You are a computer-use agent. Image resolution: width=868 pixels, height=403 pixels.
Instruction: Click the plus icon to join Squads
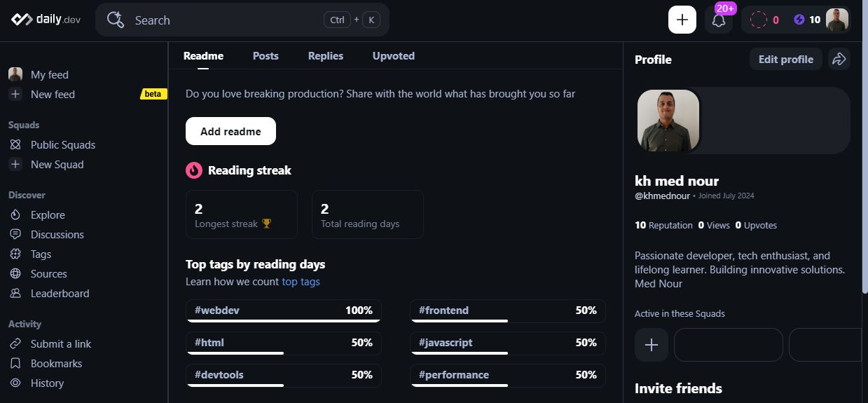pos(651,345)
